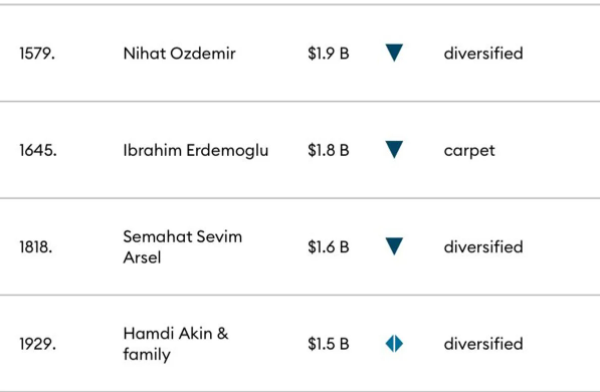Click the carpet industry label

point(469,151)
